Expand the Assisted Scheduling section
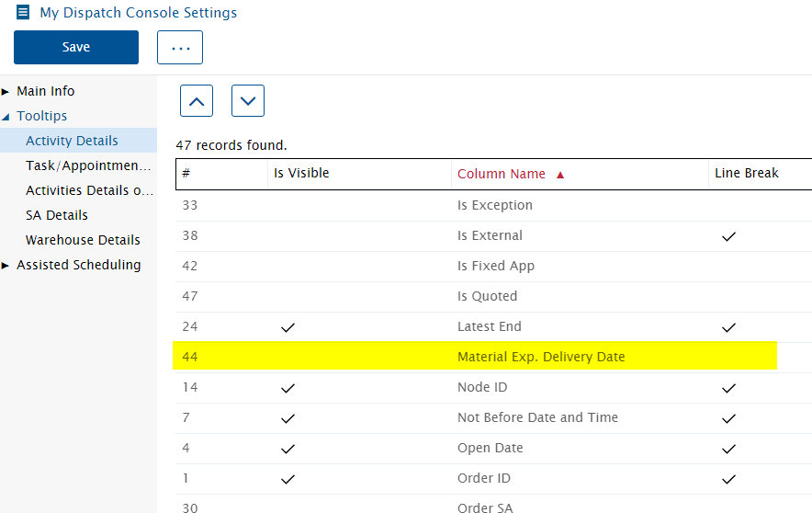Screen dimensions: 812x513 [x=6, y=266]
